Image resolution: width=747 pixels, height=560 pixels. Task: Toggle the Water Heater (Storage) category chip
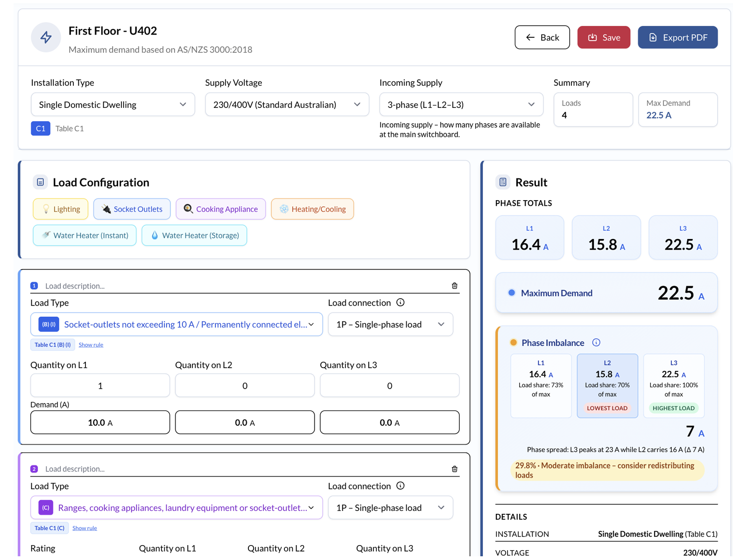[194, 235]
